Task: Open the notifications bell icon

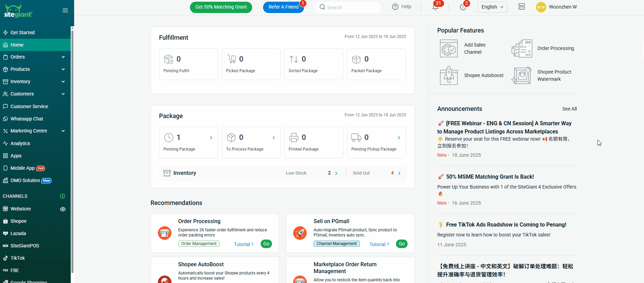Action: pos(435,7)
